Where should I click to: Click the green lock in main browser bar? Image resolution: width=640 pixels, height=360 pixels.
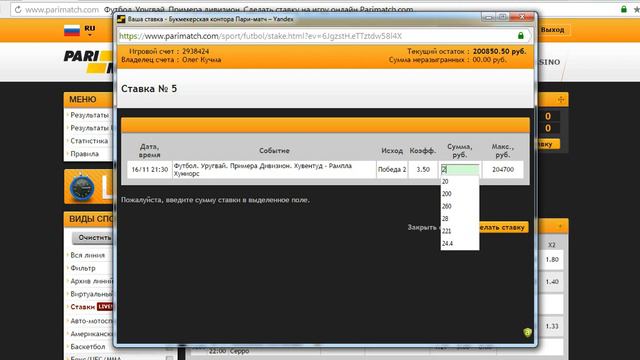point(624,9)
